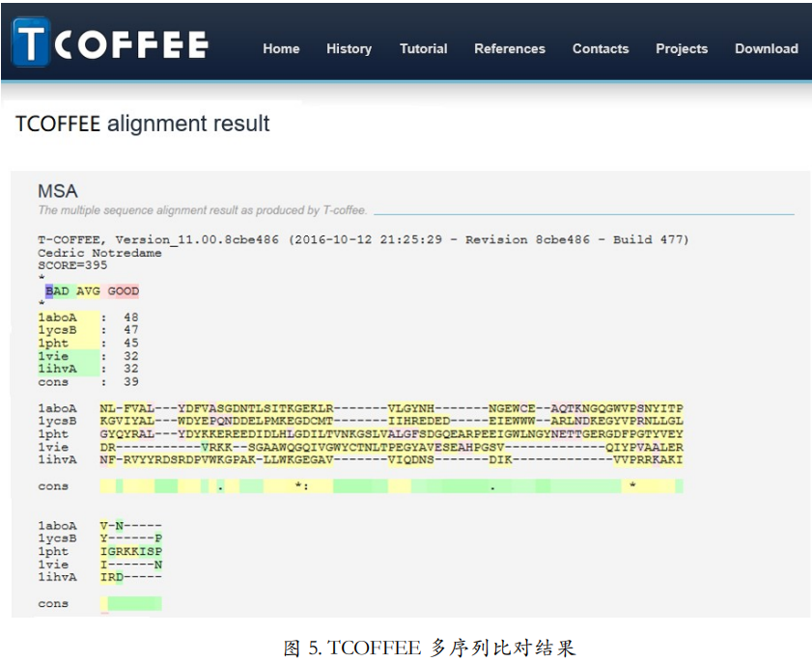Go to the Projects page
The height and width of the screenshot is (662, 812).
682,48
